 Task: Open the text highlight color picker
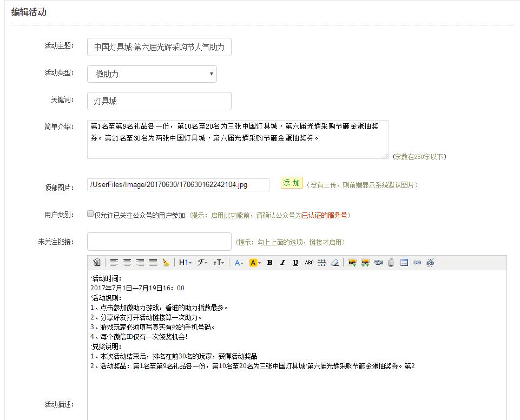pyautogui.click(x=255, y=263)
